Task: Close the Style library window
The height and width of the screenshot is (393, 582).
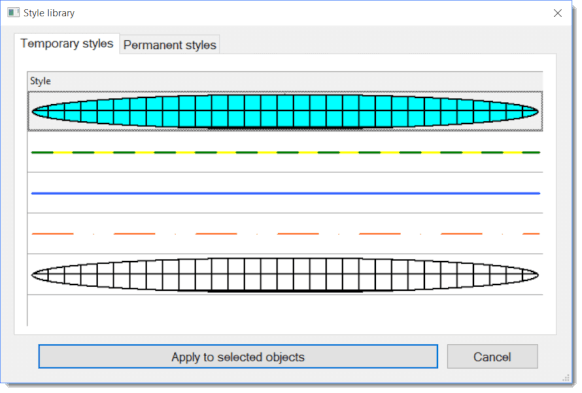Action: tap(558, 13)
